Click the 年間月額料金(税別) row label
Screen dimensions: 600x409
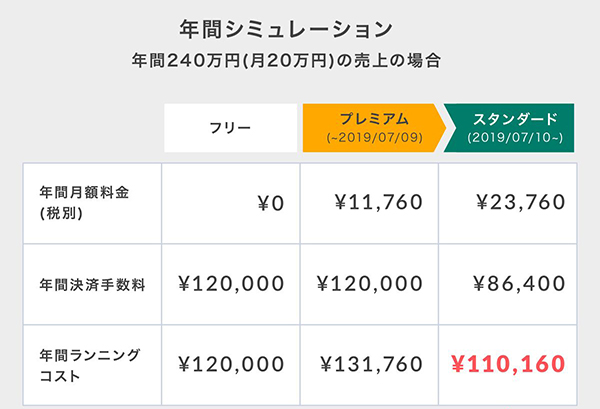(84, 203)
